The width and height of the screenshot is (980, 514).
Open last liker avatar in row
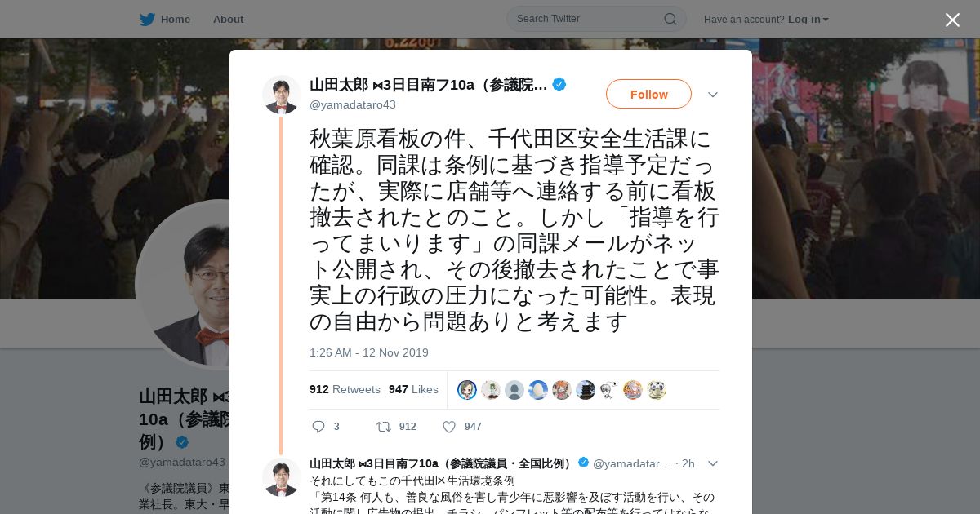click(x=657, y=390)
